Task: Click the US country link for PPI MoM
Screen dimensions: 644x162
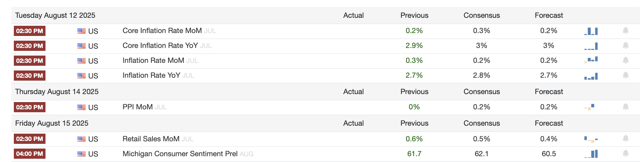Action: click(93, 108)
